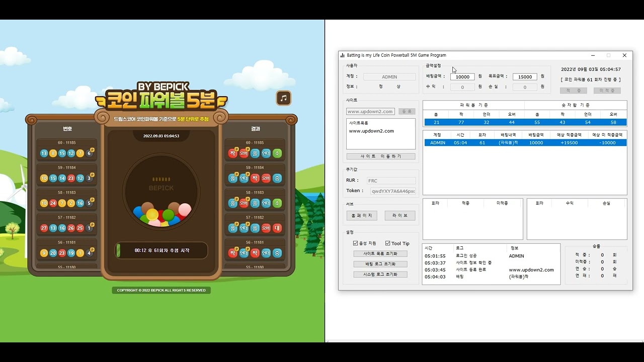The width and height of the screenshot is (644, 362).
Task: Click the 60 - 11185 round label under 번호
Action: [67, 143]
